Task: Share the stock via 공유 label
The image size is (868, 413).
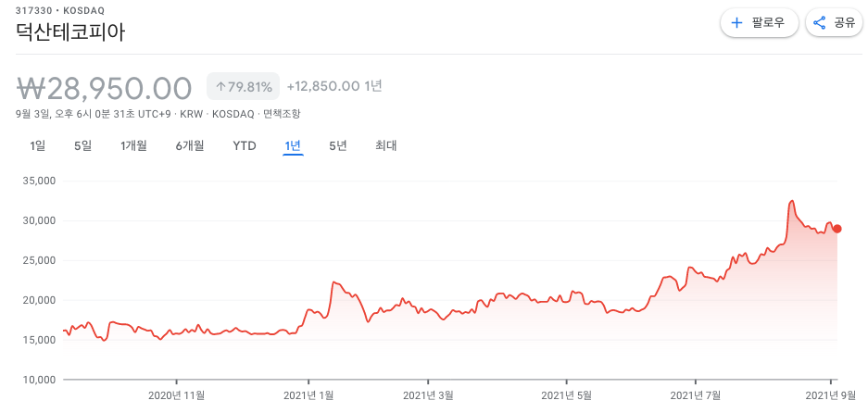Action: click(x=845, y=23)
